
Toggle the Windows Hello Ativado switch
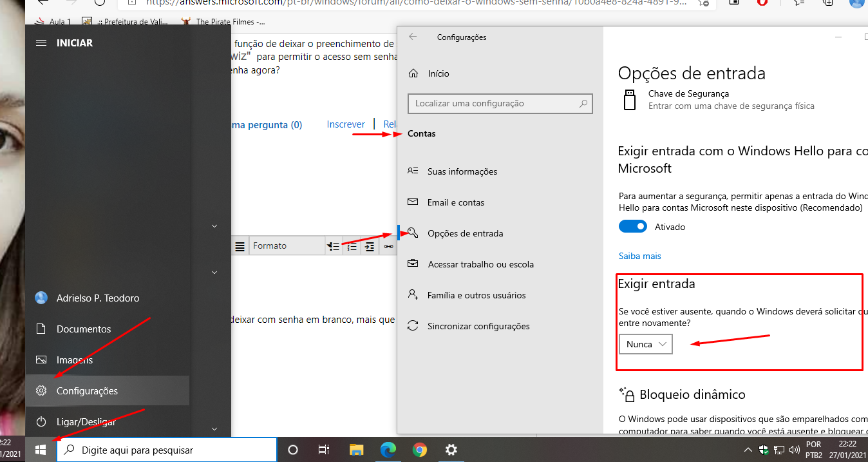coord(633,227)
